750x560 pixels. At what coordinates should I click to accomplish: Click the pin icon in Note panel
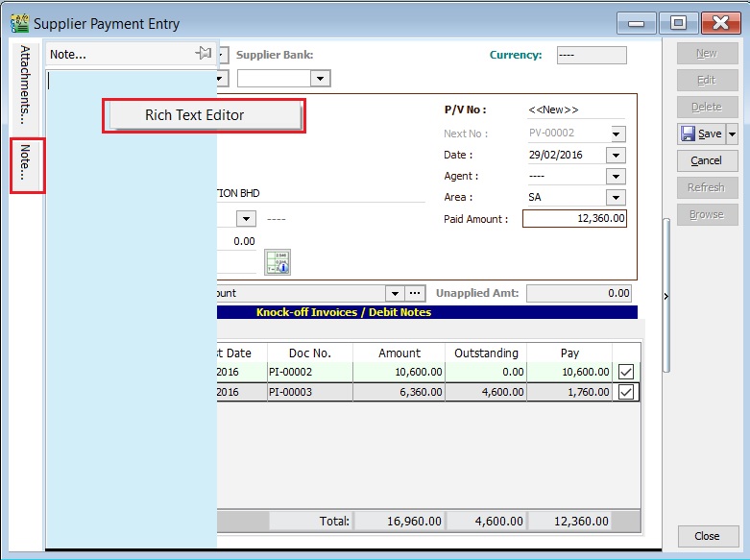(203, 54)
